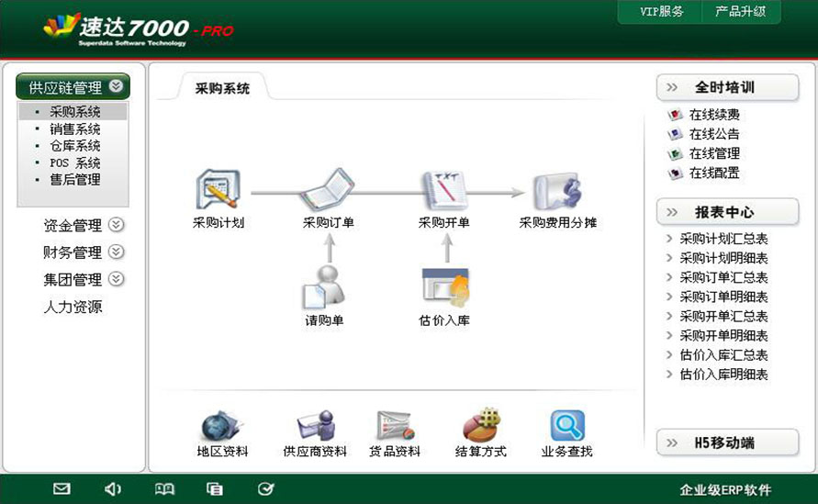The image size is (818, 504).
Task: Click the speaker icon in bottom bar
Action: point(113,489)
